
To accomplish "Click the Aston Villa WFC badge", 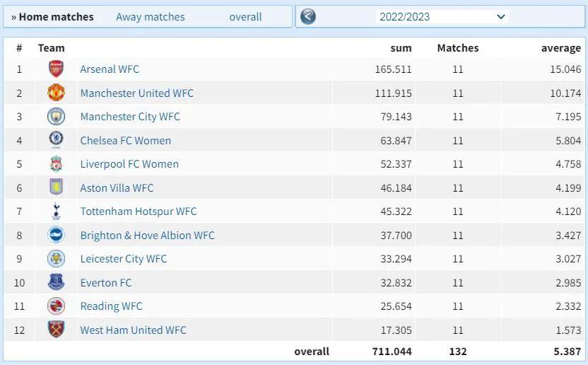I will pos(56,187).
